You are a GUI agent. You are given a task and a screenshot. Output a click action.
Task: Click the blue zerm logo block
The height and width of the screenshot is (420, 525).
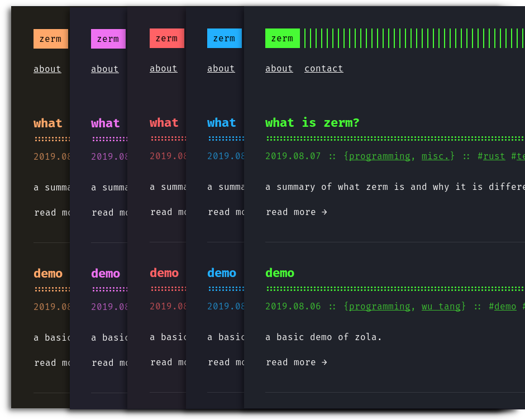[x=224, y=38]
